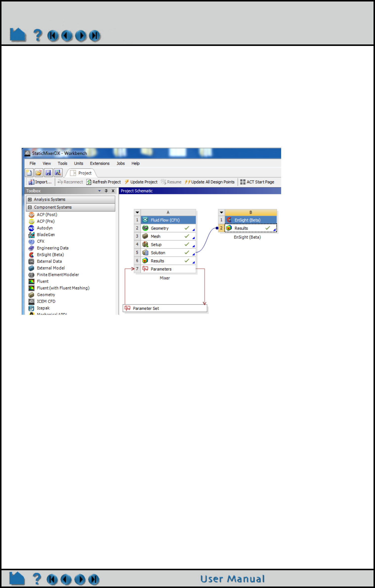Open the File menu
375x588 pixels.
(33, 163)
